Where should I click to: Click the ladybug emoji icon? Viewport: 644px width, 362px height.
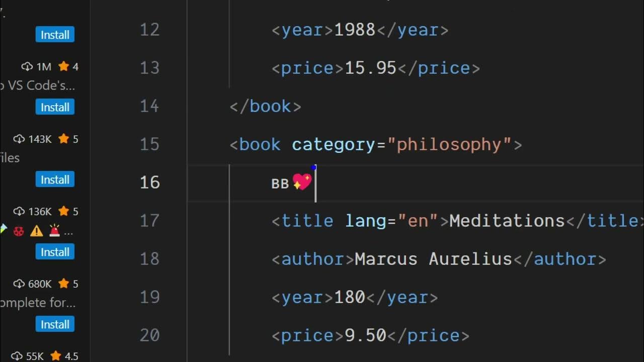point(19,231)
